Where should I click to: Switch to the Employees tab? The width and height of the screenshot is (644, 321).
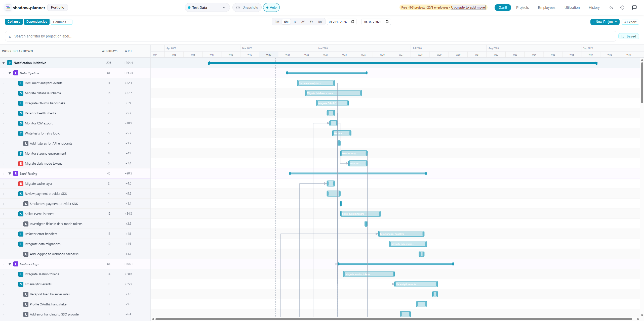click(x=546, y=8)
